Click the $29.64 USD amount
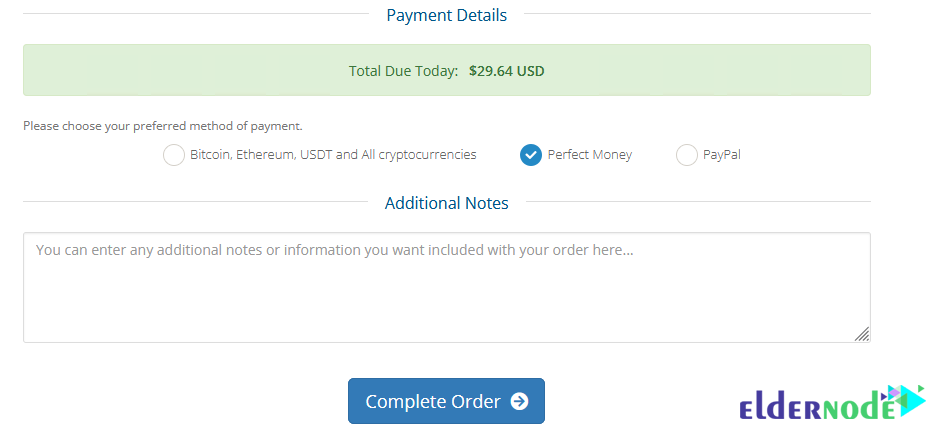The image size is (944, 440). (x=506, y=71)
